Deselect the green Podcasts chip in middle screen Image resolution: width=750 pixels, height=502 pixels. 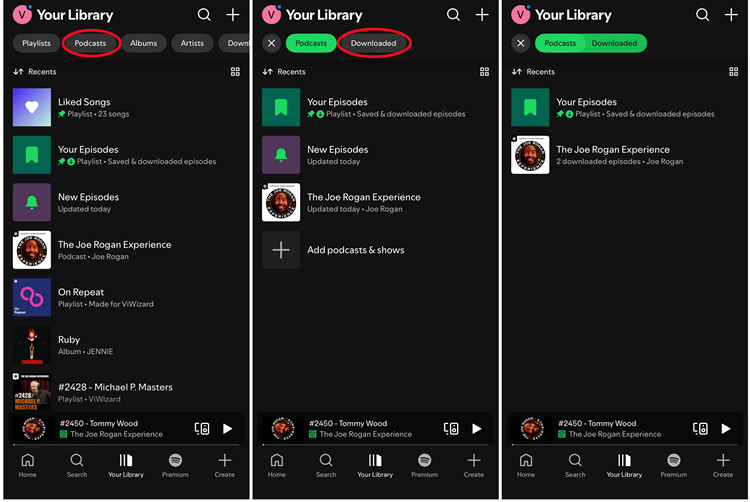311,43
